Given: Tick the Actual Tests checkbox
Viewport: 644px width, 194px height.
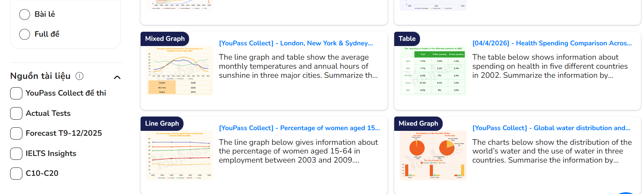Looking at the screenshot, I should point(16,113).
